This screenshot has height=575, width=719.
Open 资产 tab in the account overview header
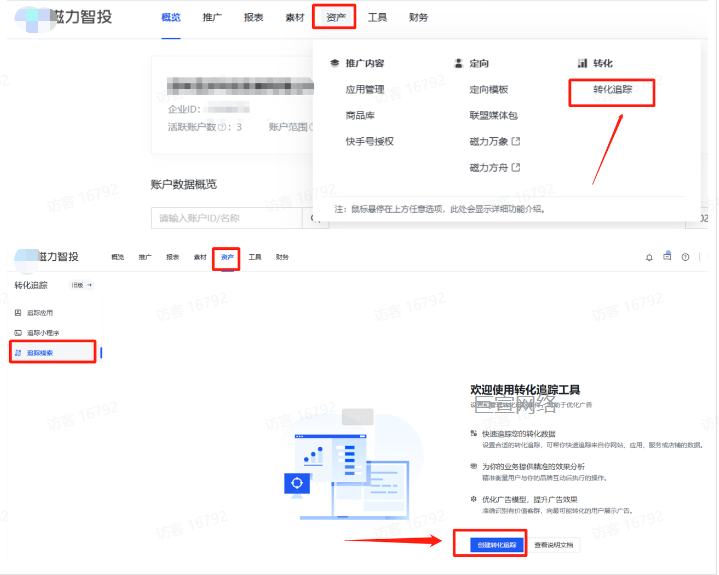click(x=336, y=17)
